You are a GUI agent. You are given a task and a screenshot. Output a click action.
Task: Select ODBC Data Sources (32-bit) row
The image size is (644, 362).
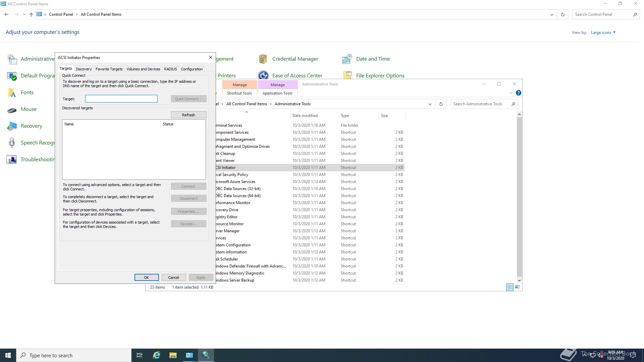click(310, 189)
